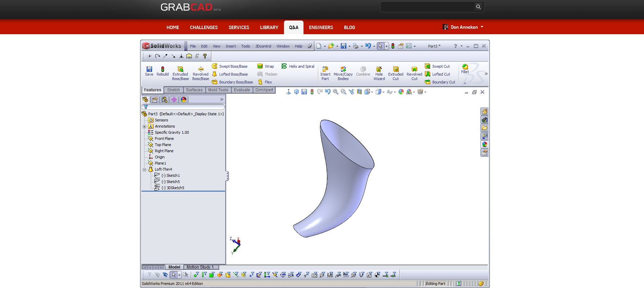
Task: Switch to the Motion Study 1 tab
Action: click(x=200, y=267)
